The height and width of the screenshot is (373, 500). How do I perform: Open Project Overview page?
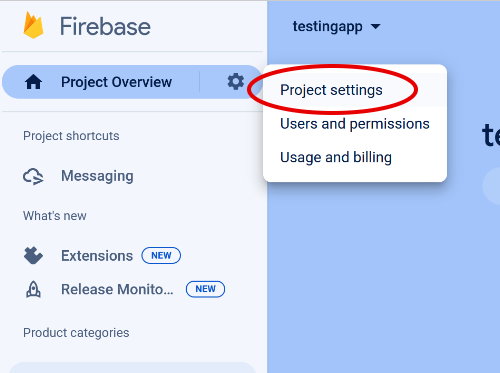(116, 82)
